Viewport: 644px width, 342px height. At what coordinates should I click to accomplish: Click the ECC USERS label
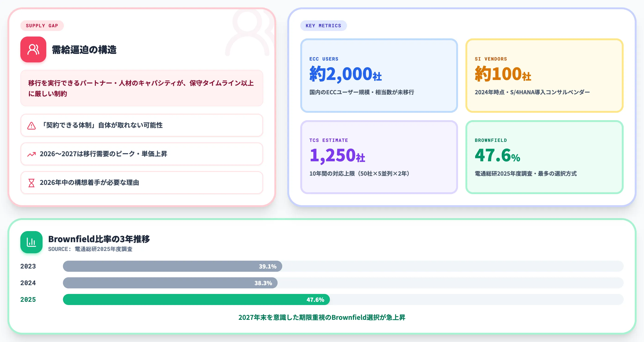click(x=324, y=59)
